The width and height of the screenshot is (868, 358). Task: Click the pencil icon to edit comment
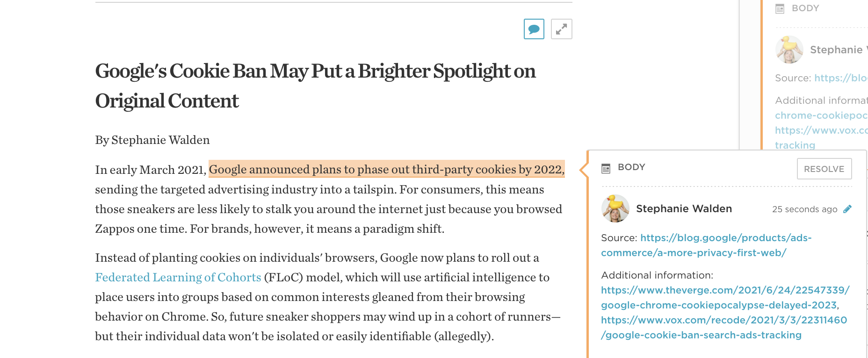point(847,209)
